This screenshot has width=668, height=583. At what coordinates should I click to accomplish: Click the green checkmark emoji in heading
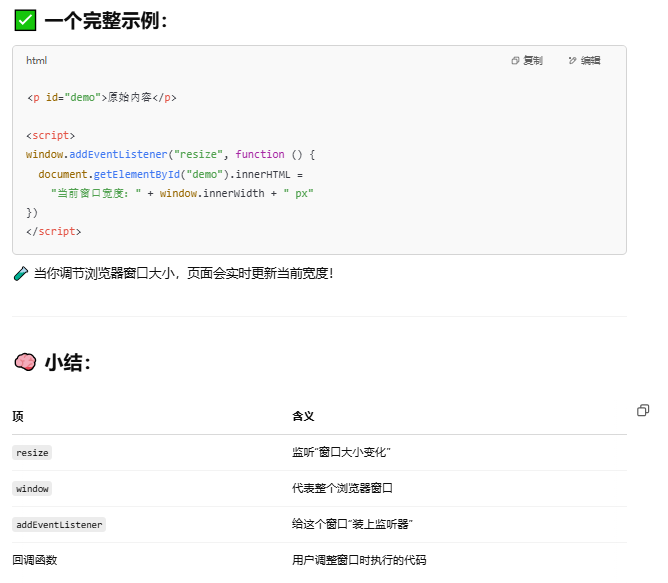click(25, 20)
